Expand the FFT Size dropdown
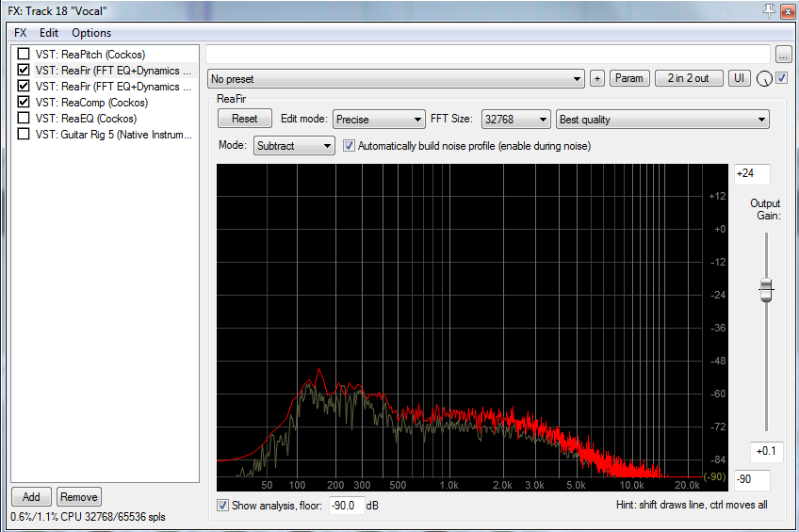 pyautogui.click(x=514, y=120)
